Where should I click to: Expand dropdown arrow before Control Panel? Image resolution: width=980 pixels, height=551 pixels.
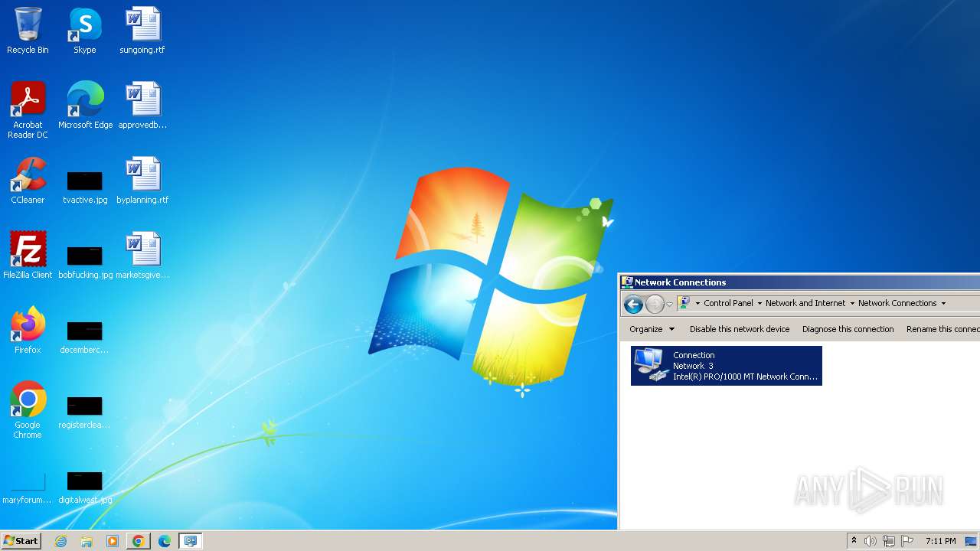[x=697, y=303]
